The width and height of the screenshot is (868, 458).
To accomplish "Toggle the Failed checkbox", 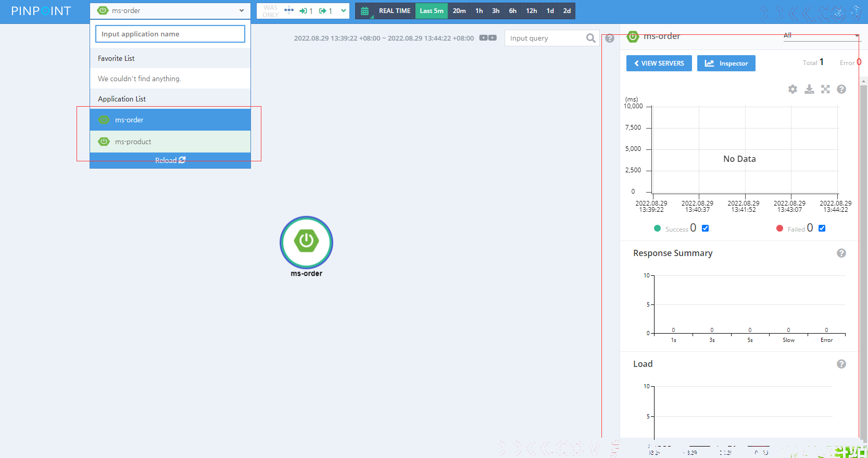I will tap(822, 228).
